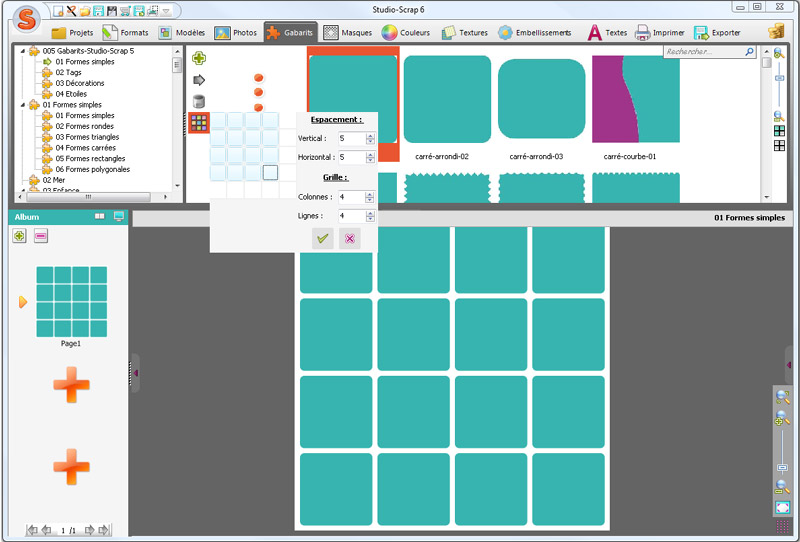800x542 pixels.
Task: Click the colored grid generator icon
Action: [199, 122]
